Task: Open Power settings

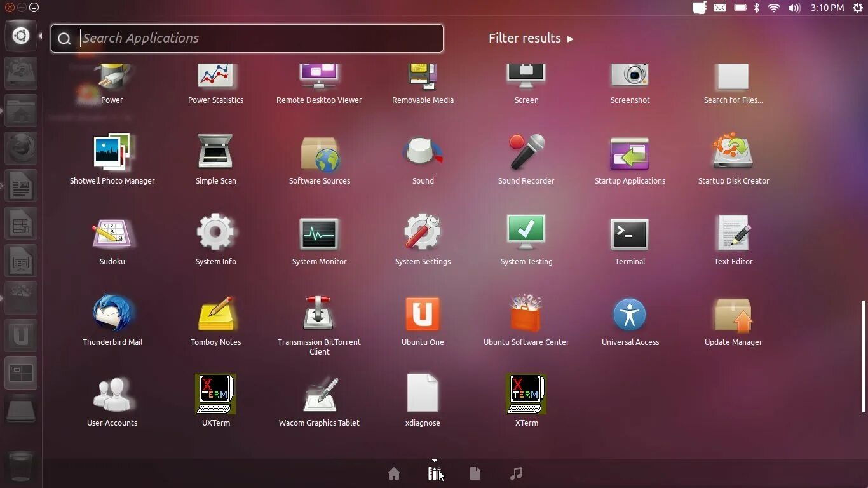Action: point(112,84)
